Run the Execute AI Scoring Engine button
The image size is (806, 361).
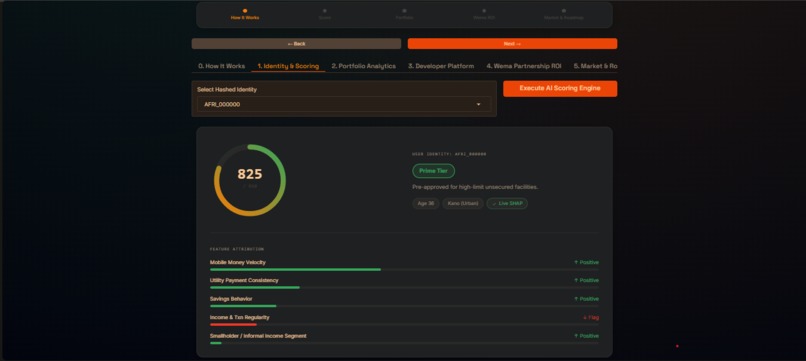560,88
